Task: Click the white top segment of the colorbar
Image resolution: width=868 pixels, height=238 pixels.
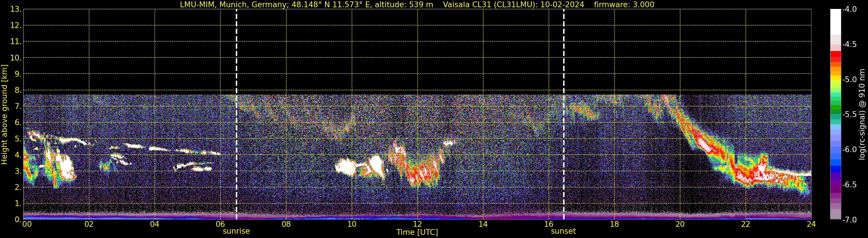Action: coord(836,22)
